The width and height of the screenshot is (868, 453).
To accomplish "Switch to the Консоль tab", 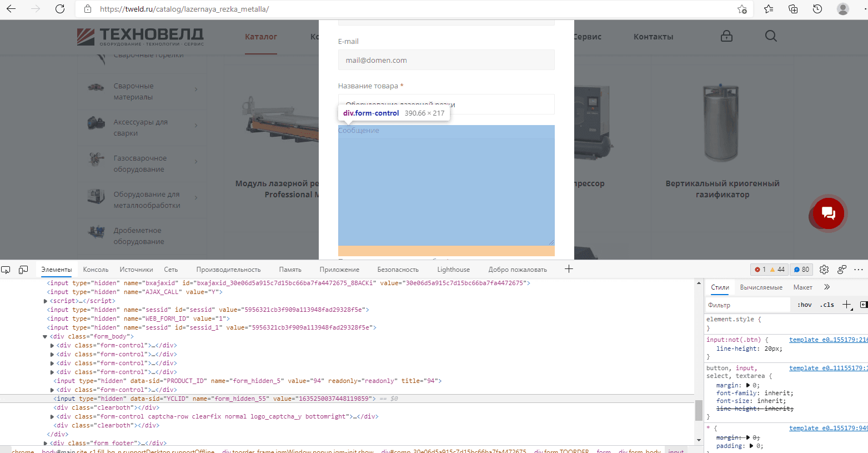I will (96, 270).
